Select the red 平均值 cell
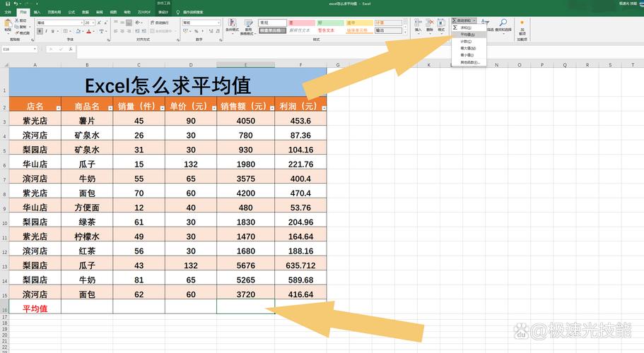Image resolution: width=644 pixels, height=353 pixels. click(35, 308)
